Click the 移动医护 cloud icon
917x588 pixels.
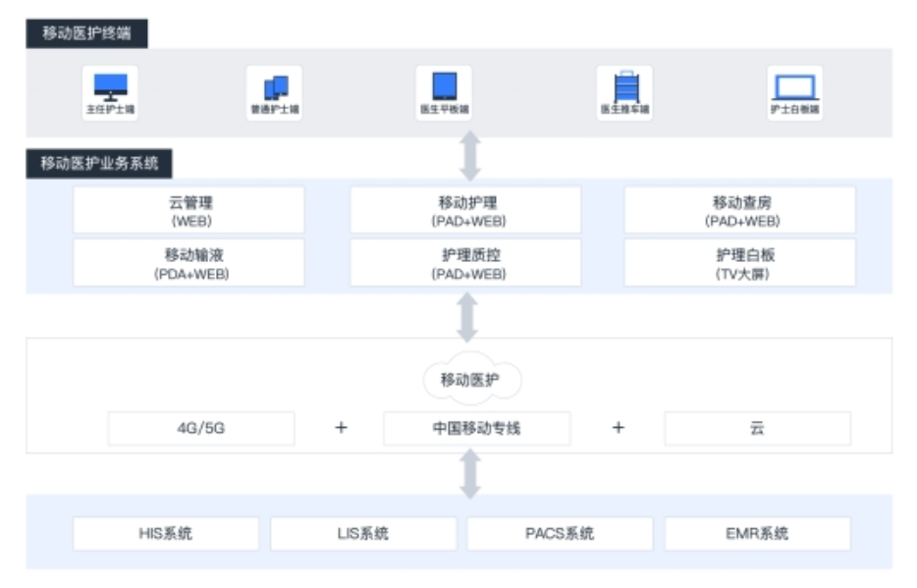coord(471,379)
